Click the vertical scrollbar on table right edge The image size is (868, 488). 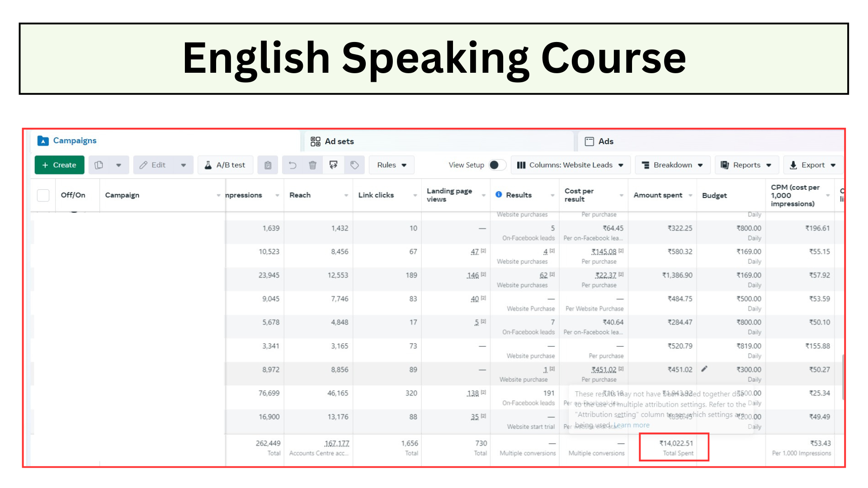[x=843, y=377]
